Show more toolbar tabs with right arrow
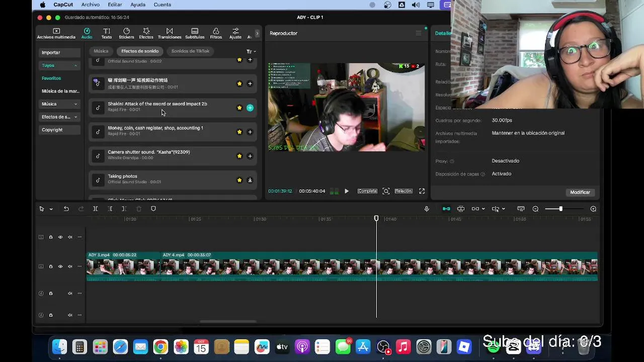644x362 pixels. (x=257, y=34)
